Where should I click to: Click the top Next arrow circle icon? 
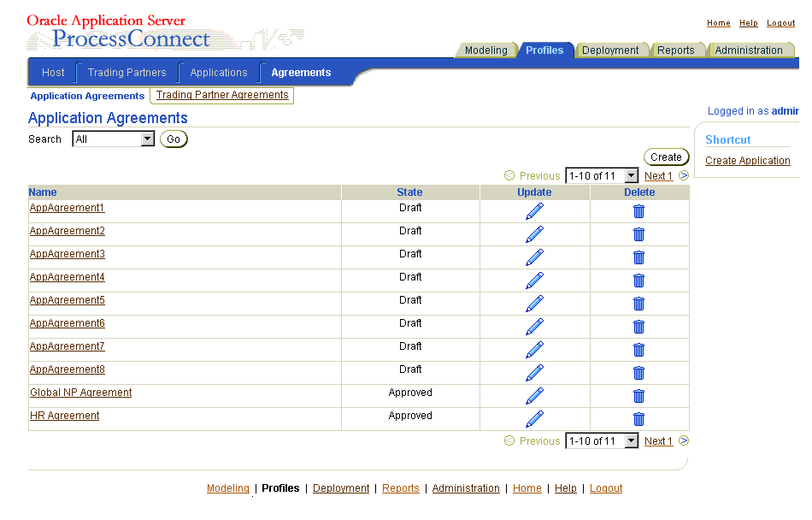coord(684,175)
